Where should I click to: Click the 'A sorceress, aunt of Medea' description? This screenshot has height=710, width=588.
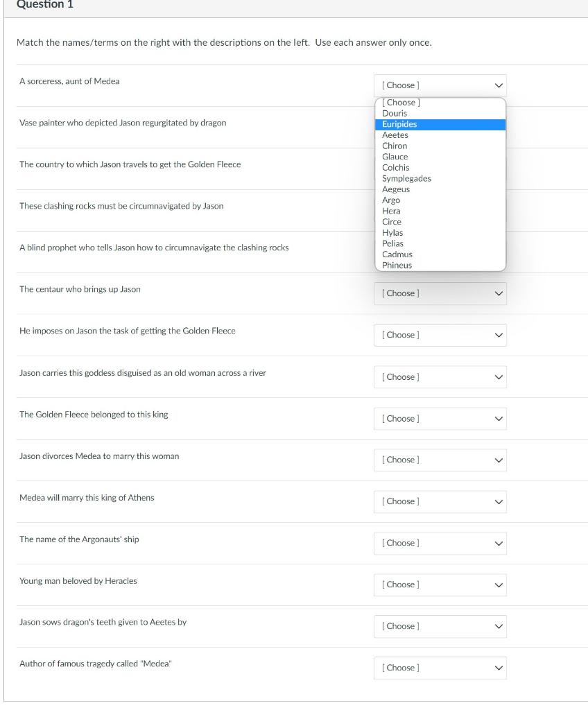[x=69, y=82]
